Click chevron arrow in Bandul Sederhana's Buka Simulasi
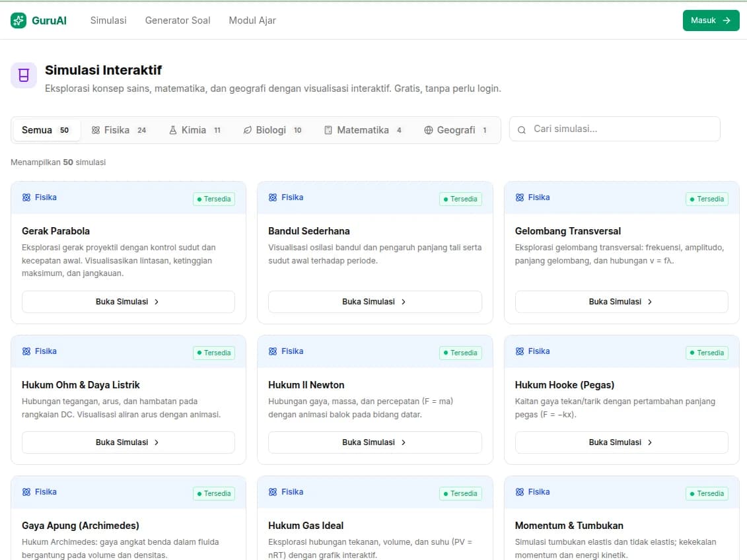 [x=403, y=302]
